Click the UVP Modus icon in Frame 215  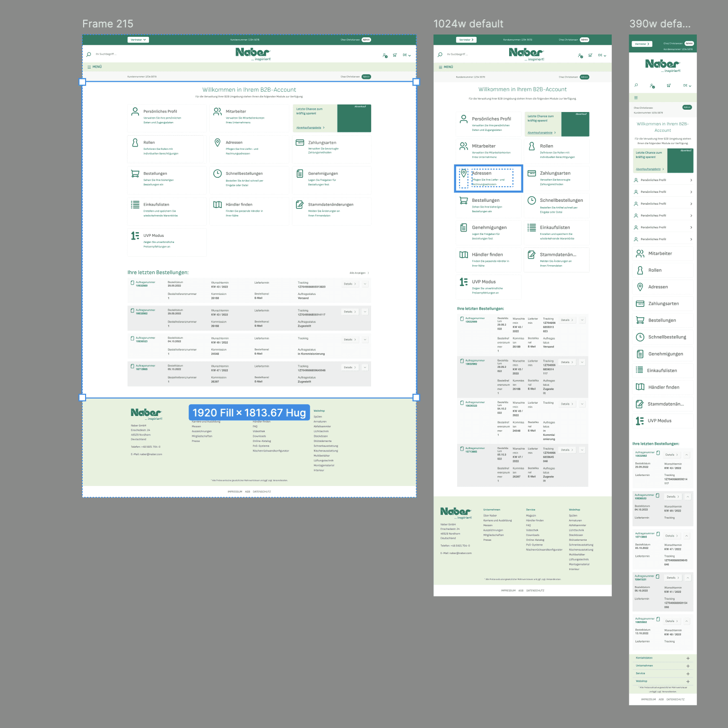coord(135,235)
